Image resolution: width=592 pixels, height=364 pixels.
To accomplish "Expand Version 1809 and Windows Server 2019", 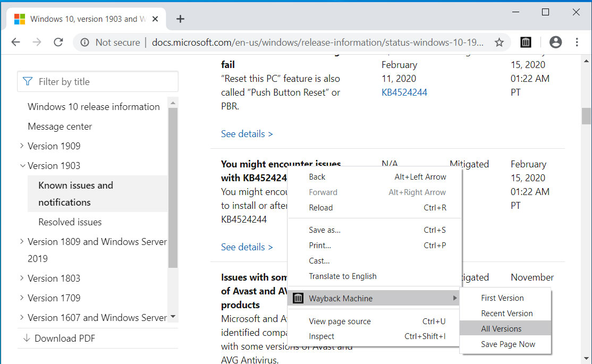I will (21, 241).
